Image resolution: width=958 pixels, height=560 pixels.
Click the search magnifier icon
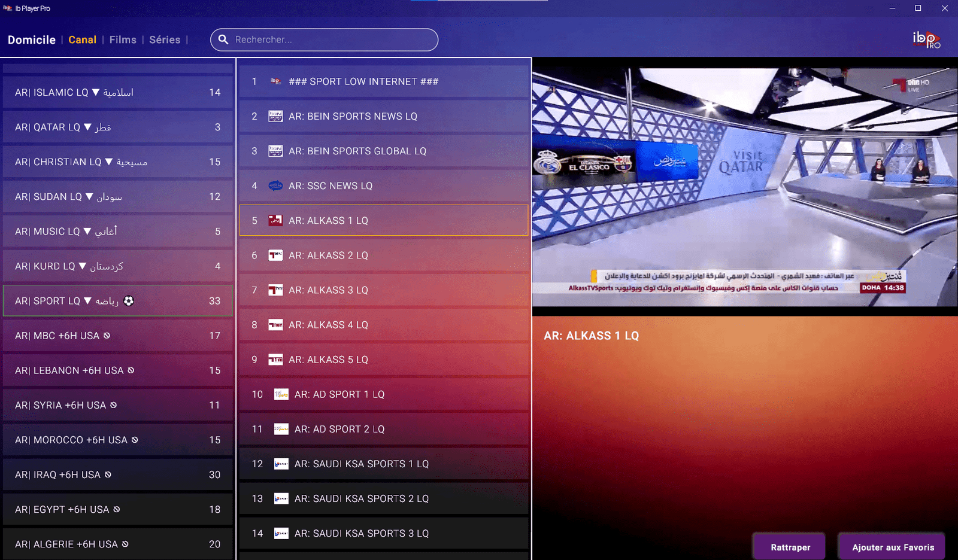223,39
